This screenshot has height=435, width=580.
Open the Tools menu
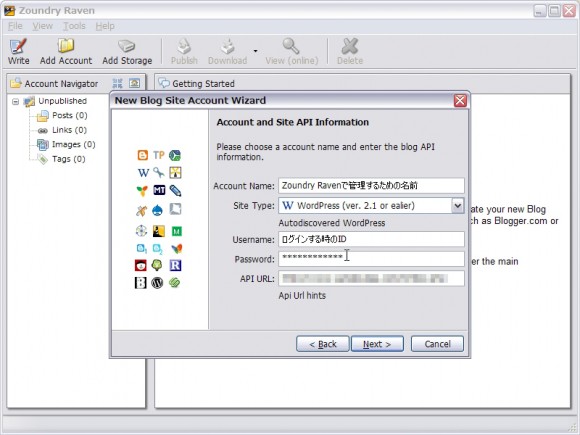click(74, 26)
